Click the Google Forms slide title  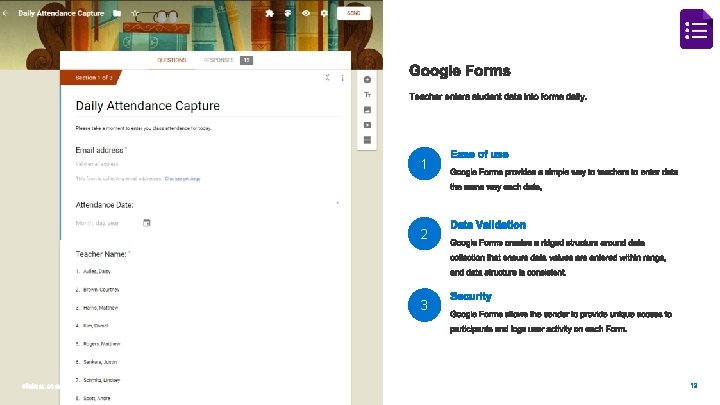(x=460, y=71)
